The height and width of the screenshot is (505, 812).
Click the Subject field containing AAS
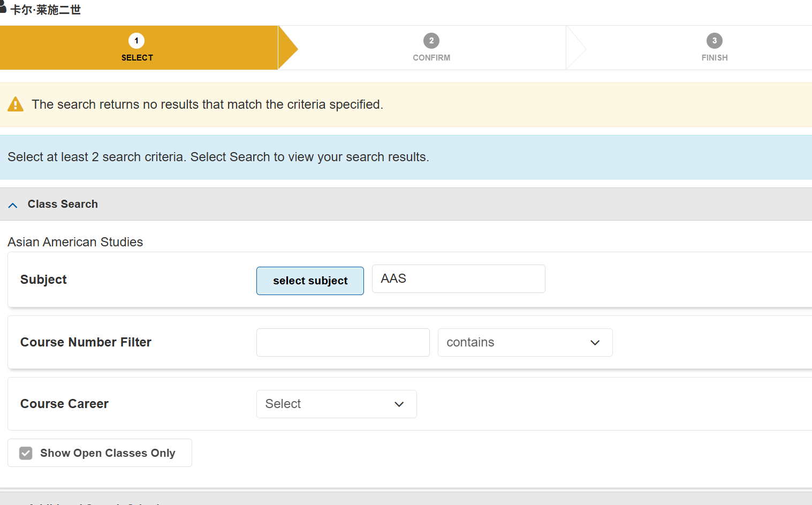point(458,279)
